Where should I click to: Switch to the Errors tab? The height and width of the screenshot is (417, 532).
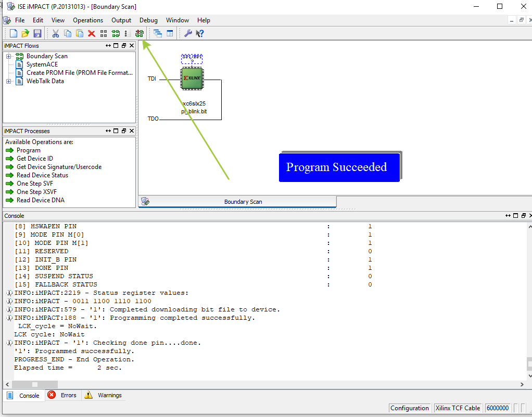[63, 395]
